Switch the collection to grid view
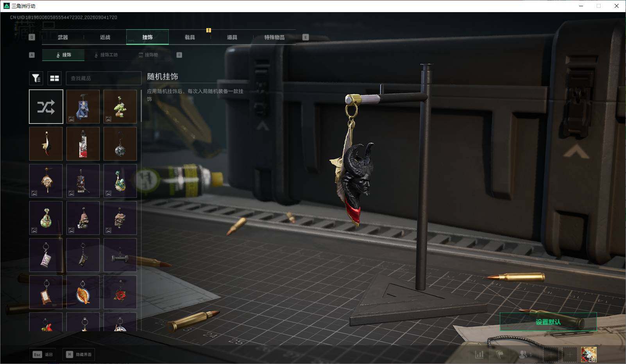This screenshot has width=626, height=364. 55,78
